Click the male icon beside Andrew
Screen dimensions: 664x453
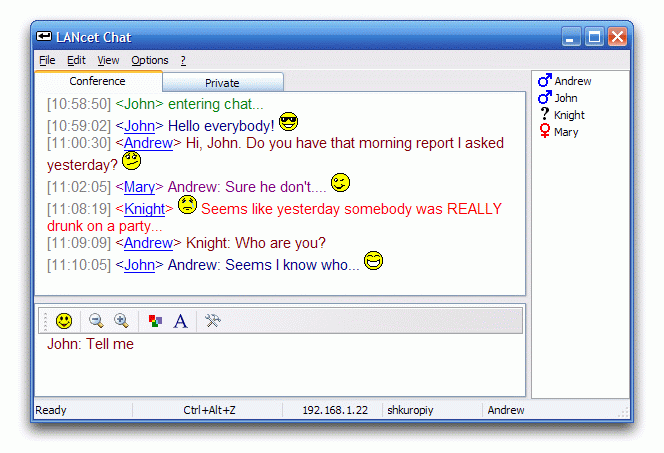[545, 81]
